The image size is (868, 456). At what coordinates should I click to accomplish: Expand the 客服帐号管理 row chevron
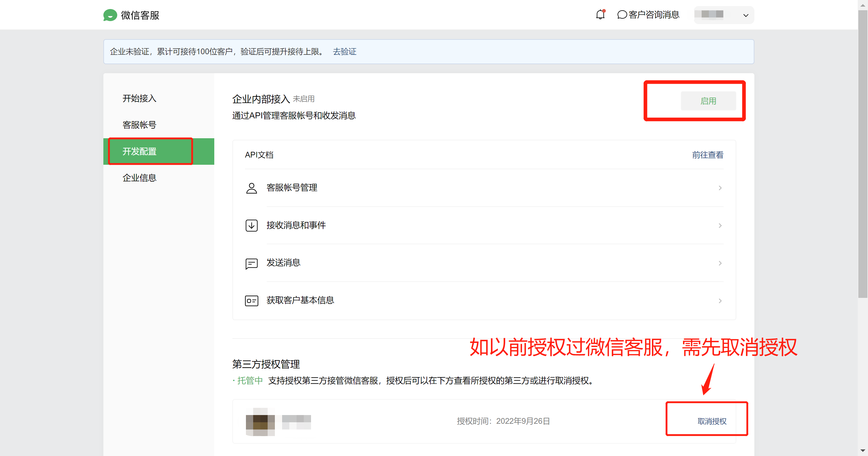click(720, 188)
